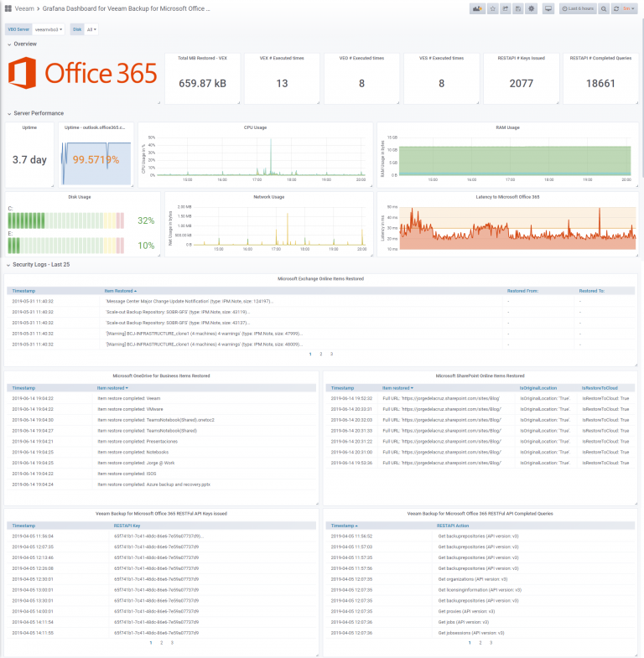
Task: Sort API Completed Queries by Timestamp
Action: pyautogui.click(x=345, y=526)
